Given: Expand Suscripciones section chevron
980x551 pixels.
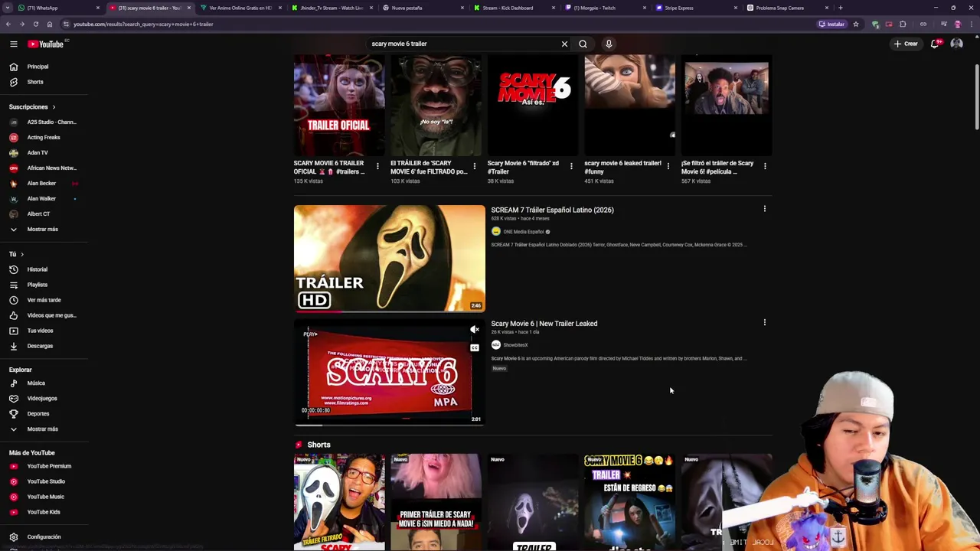Looking at the screenshot, I should (54, 107).
